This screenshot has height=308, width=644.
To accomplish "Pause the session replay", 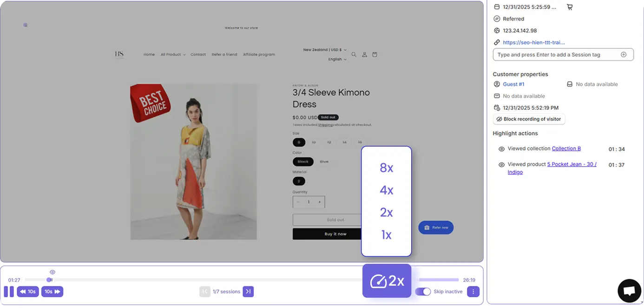I will [9, 292].
